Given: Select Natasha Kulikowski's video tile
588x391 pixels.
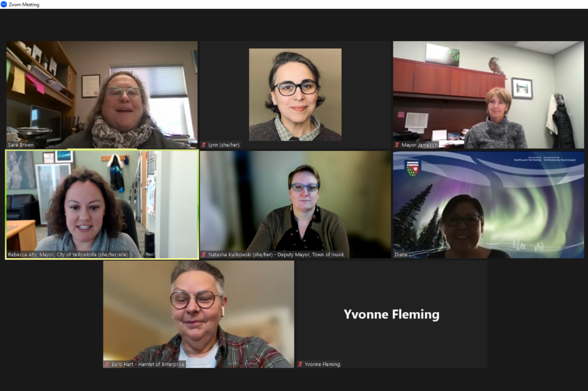Looking at the screenshot, I should (x=295, y=204).
